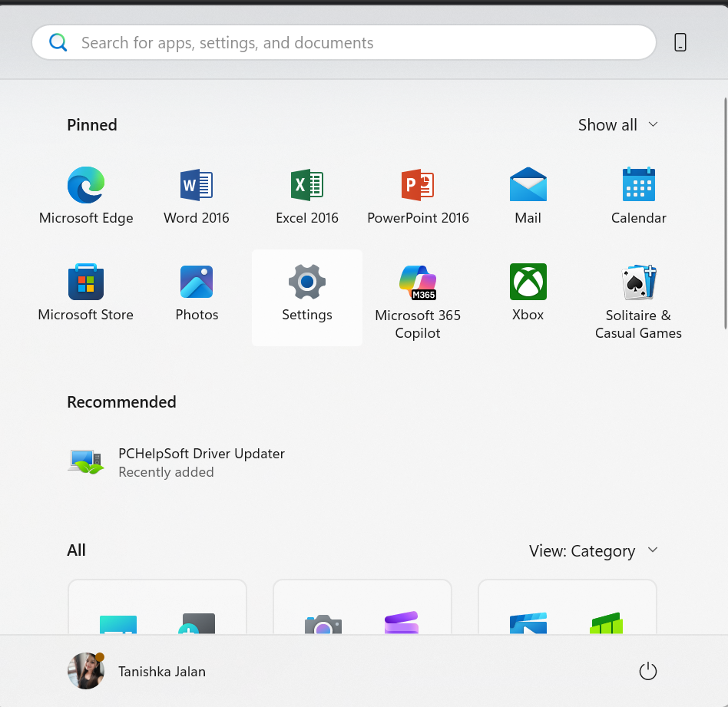
Task: Click the search magnifier icon
Action: pyautogui.click(x=58, y=42)
